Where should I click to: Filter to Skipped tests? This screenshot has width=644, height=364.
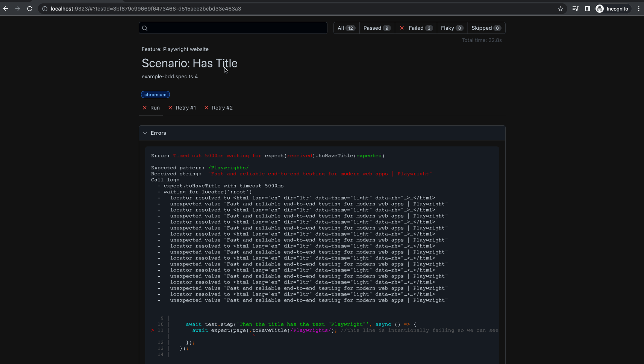pos(486,28)
